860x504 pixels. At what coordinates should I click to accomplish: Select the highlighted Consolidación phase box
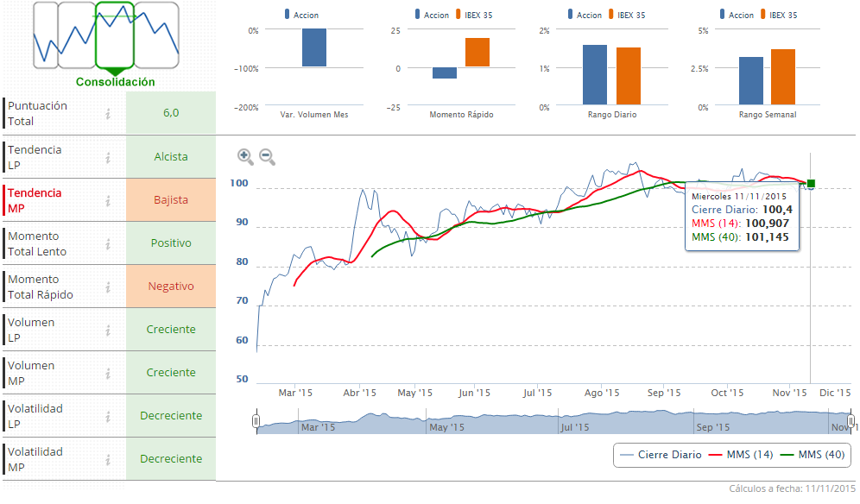pos(114,36)
